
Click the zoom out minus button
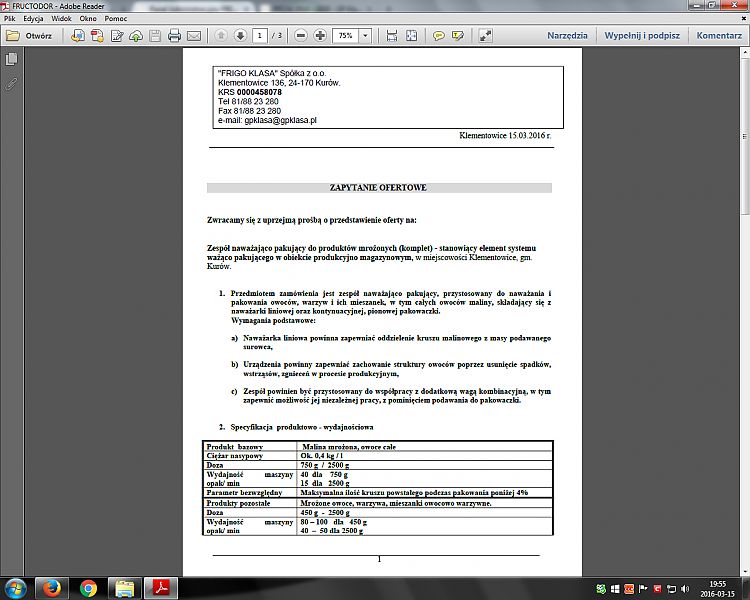pos(299,35)
